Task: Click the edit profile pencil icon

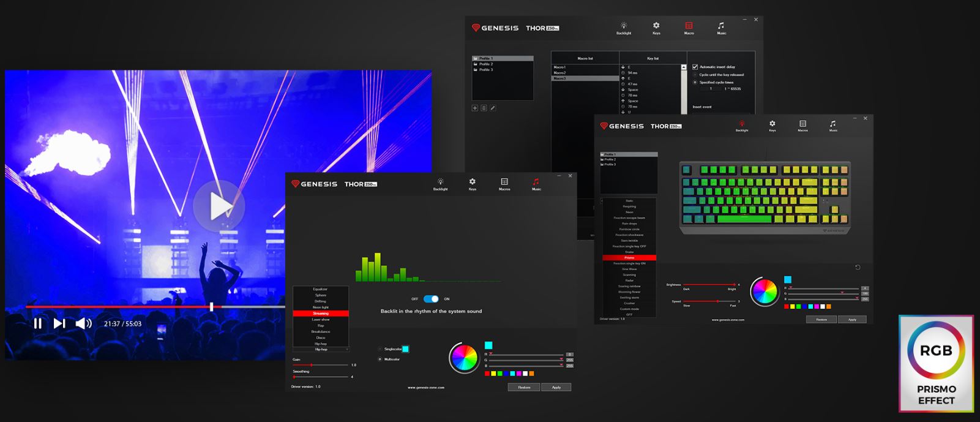Action: (493, 108)
